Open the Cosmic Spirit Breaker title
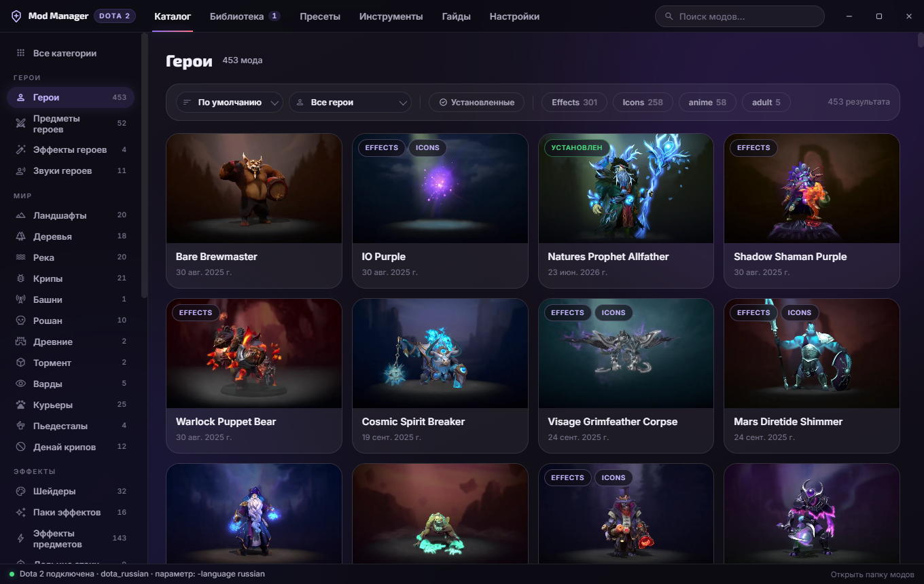This screenshot has width=924, height=584. pos(413,422)
